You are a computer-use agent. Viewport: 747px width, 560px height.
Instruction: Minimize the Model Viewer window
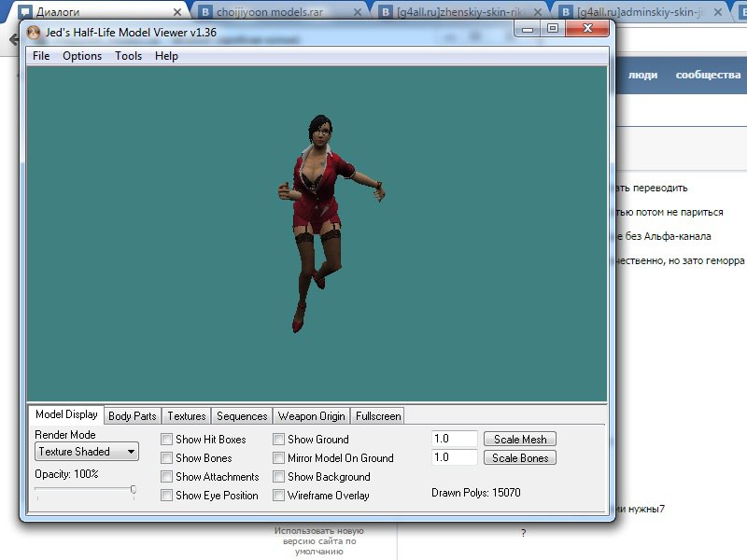(x=528, y=29)
